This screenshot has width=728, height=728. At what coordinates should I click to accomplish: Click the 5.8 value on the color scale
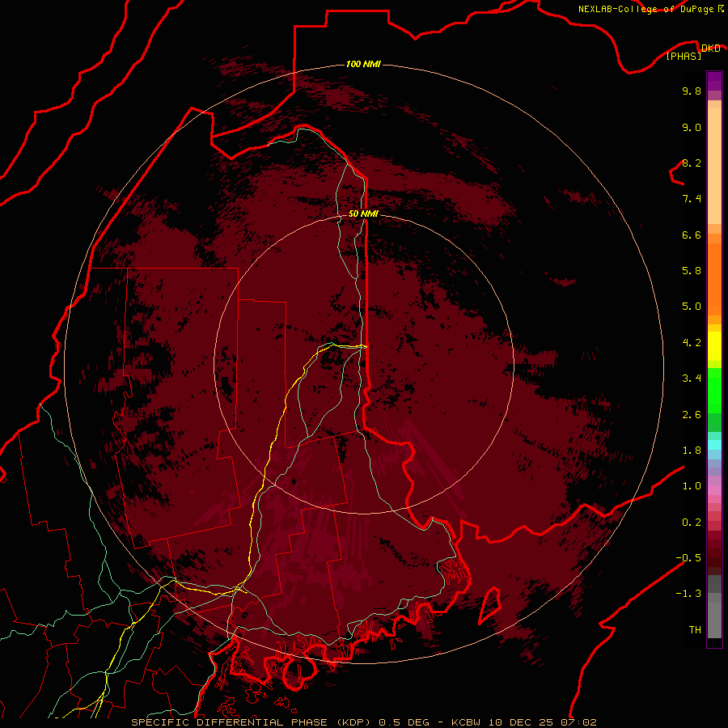coord(692,271)
